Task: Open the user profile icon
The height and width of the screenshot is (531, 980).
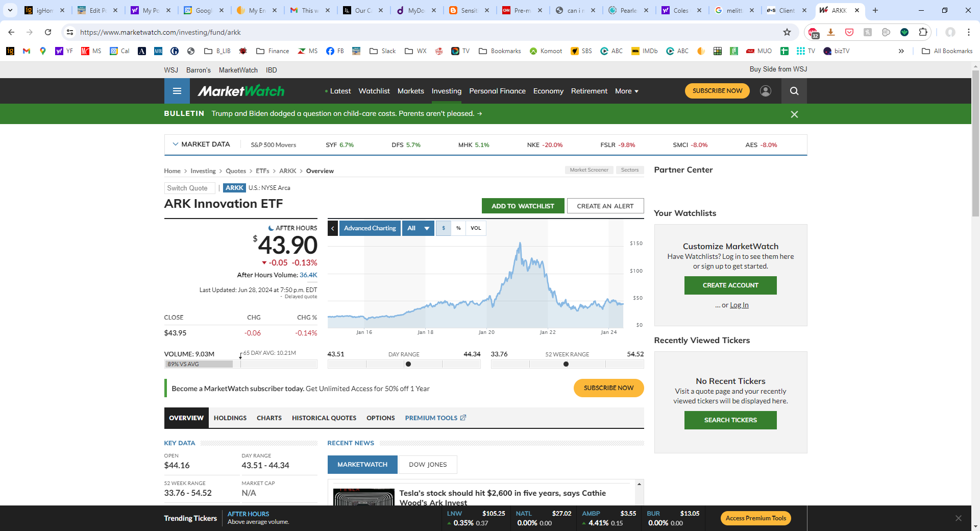Action: [765, 91]
